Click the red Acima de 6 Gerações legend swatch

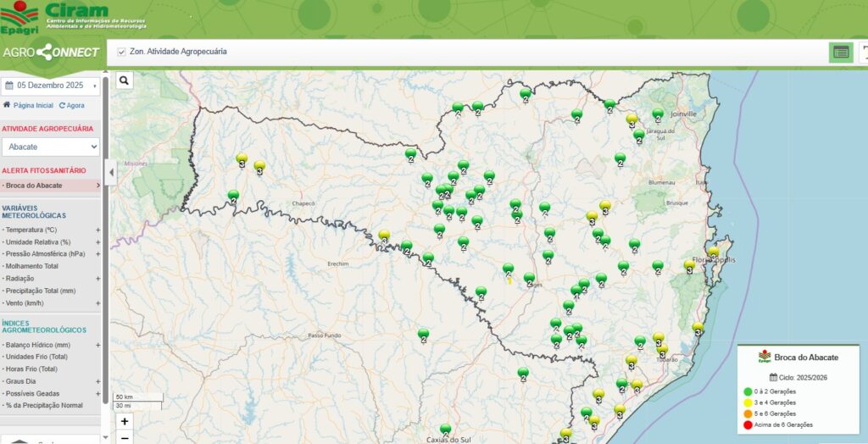[x=748, y=425]
